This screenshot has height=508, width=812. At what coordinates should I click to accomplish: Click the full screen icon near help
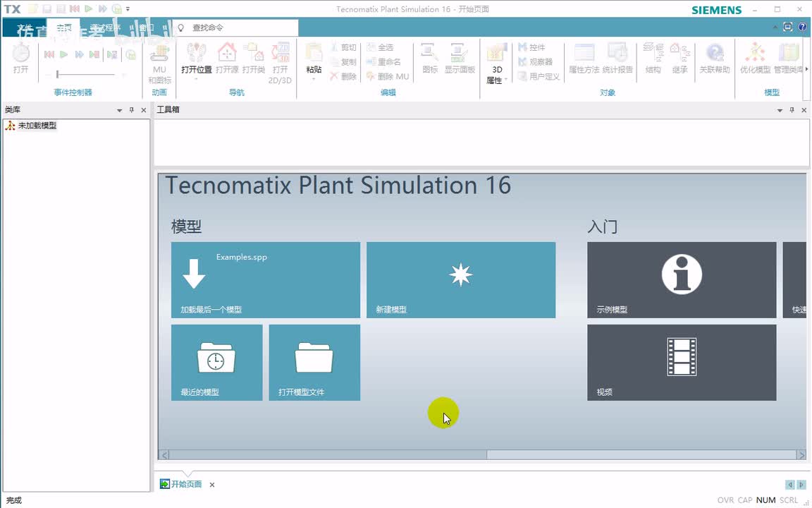[787, 27]
